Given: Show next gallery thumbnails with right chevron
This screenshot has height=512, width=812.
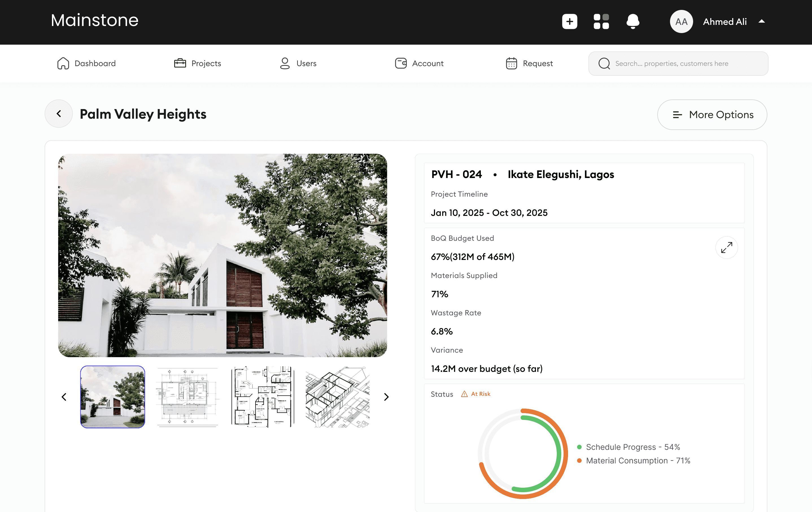Looking at the screenshot, I should click(387, 397).
